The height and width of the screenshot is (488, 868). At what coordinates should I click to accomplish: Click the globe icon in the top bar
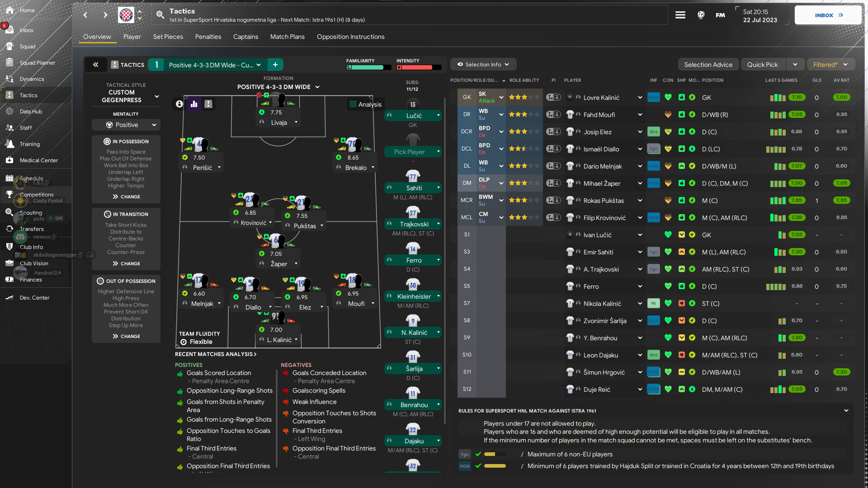701,15
